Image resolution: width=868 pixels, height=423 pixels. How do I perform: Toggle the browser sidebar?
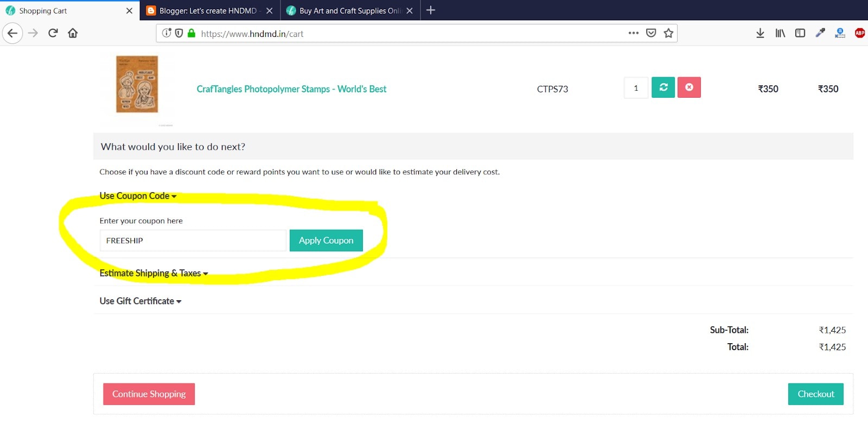coord(800,33)
